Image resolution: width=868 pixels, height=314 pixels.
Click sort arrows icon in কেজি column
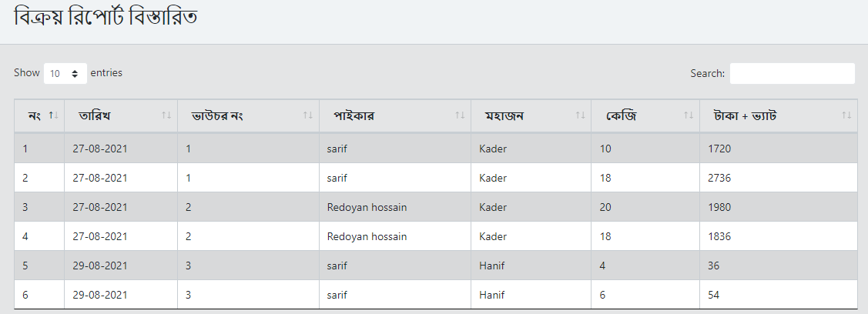(689, 115)
